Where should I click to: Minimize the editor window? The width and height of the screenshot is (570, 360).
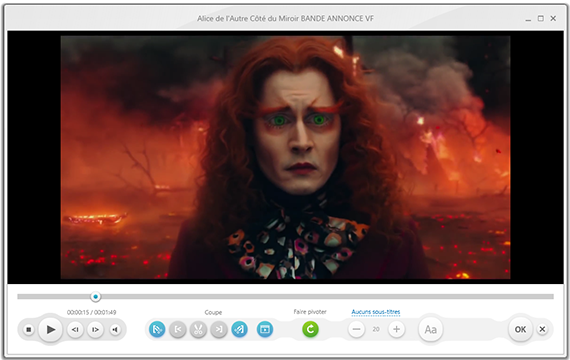528,19
